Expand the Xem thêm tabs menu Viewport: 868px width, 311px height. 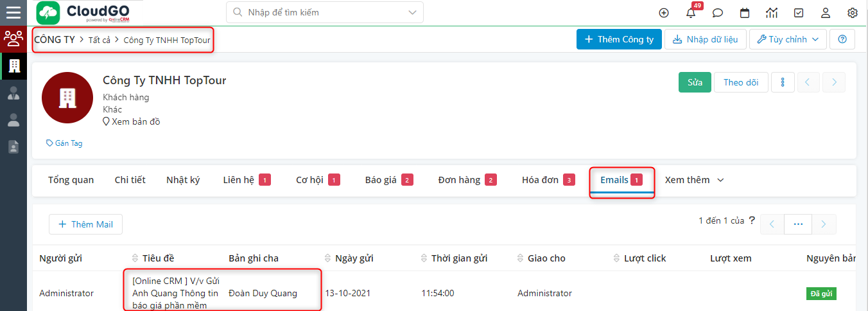tap(694, 180)
